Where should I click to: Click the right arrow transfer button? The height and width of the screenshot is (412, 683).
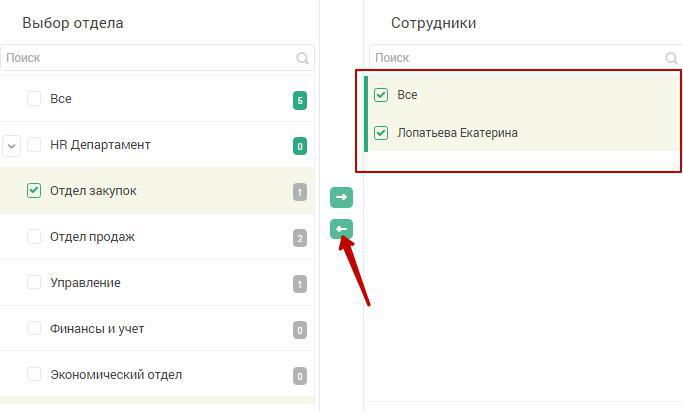341,197
